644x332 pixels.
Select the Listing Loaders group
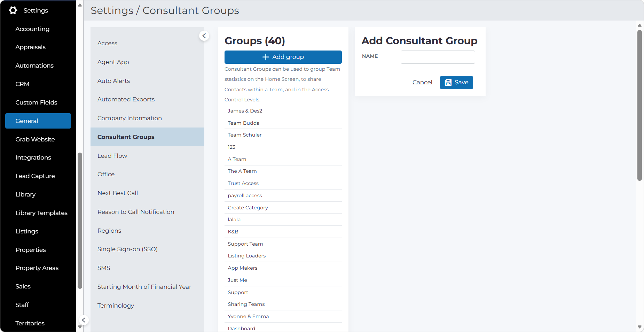coord(283,256)
